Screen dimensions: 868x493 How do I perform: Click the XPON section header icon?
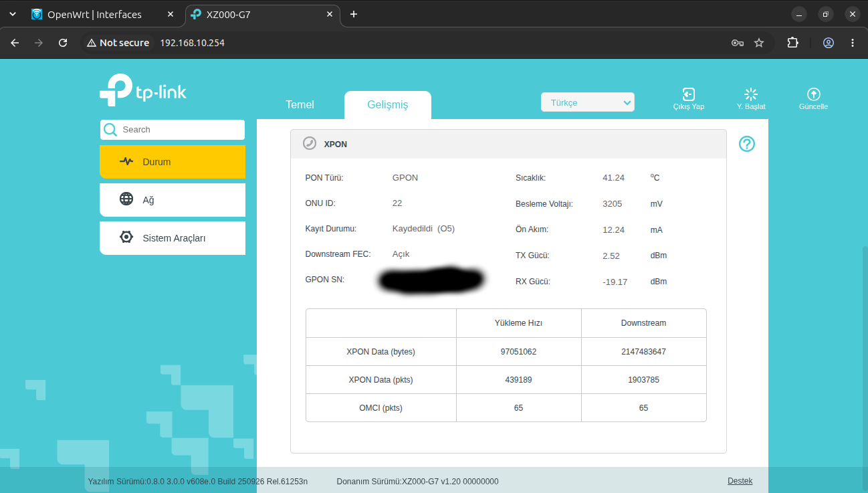point(310,144)
